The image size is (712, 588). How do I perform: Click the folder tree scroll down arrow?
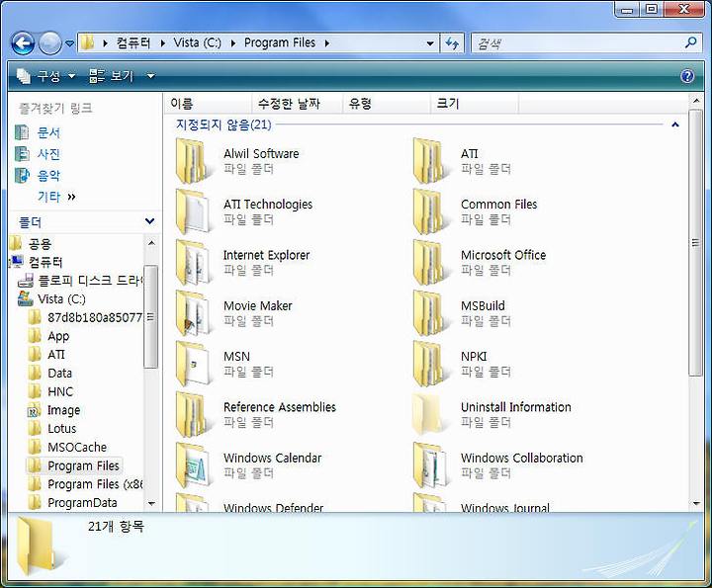coord(151,503)
